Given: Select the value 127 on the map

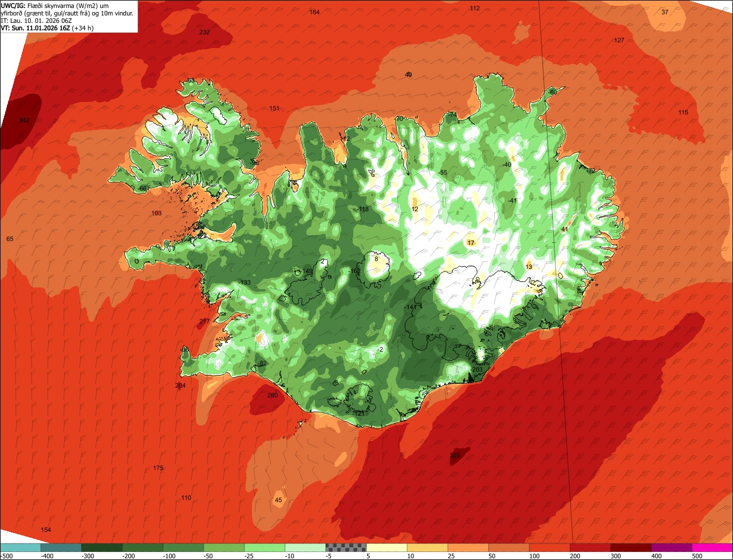Looking at the screenshot, I should (619, 40).
